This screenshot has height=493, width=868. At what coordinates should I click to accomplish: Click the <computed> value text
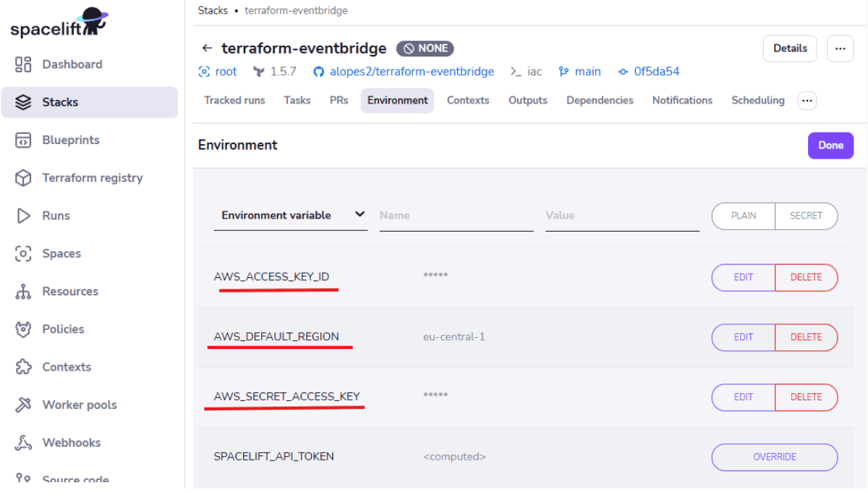(x=454, y=457)
